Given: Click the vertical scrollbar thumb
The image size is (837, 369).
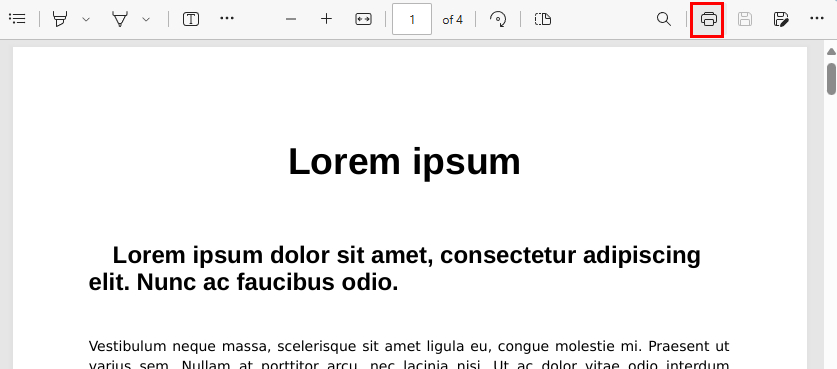Looking at the screenshot, I should coord(831,78).
